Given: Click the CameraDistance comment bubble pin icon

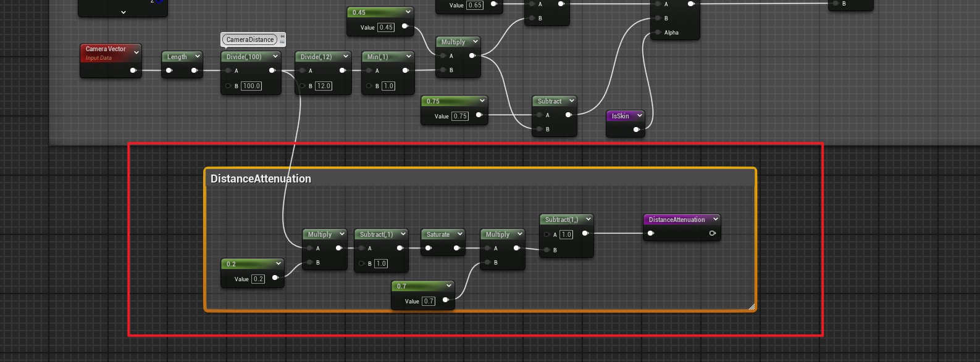Looking at the screenshot, I should pyautogui.click(x=282, y=38).
